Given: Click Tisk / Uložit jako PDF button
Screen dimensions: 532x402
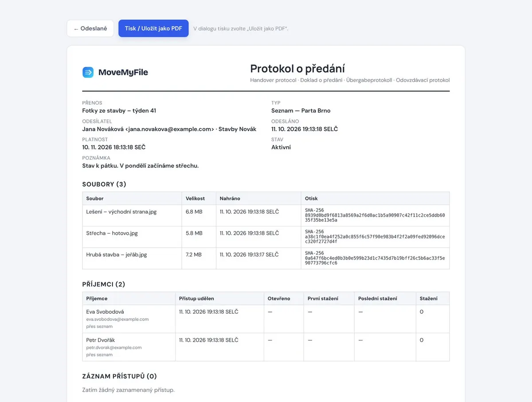Looking at the screenshot, I should coord(153,28).
